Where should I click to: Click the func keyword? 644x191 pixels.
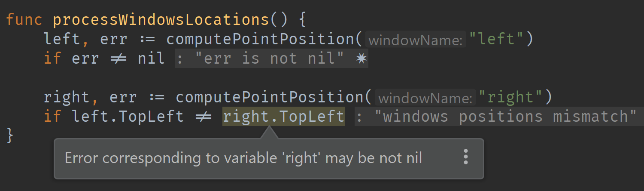coord(24,20)
